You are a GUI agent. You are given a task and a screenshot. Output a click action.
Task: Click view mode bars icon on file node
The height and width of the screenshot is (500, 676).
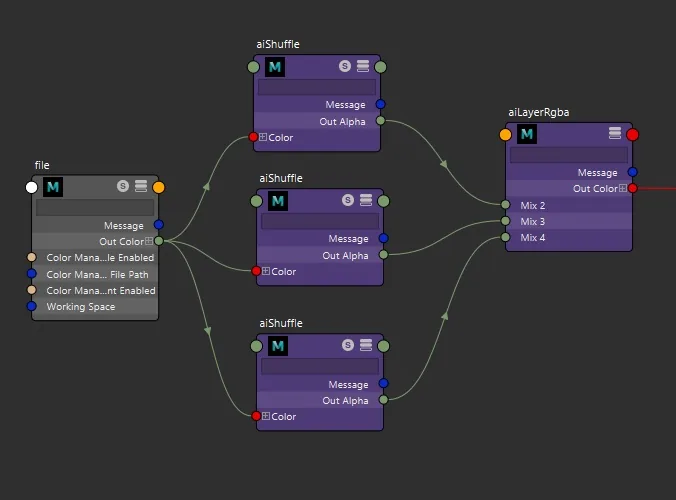(x=141, y=186)
